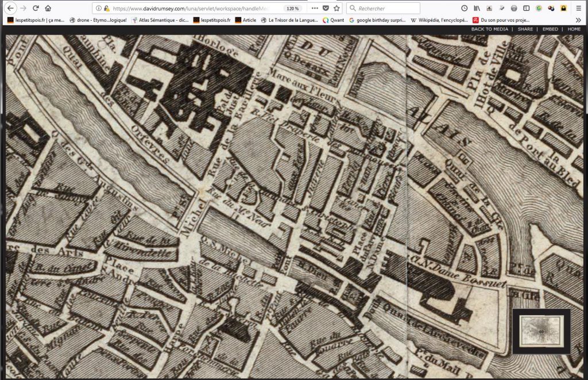Open the Firefox hamburger menu

coord(578,9)
